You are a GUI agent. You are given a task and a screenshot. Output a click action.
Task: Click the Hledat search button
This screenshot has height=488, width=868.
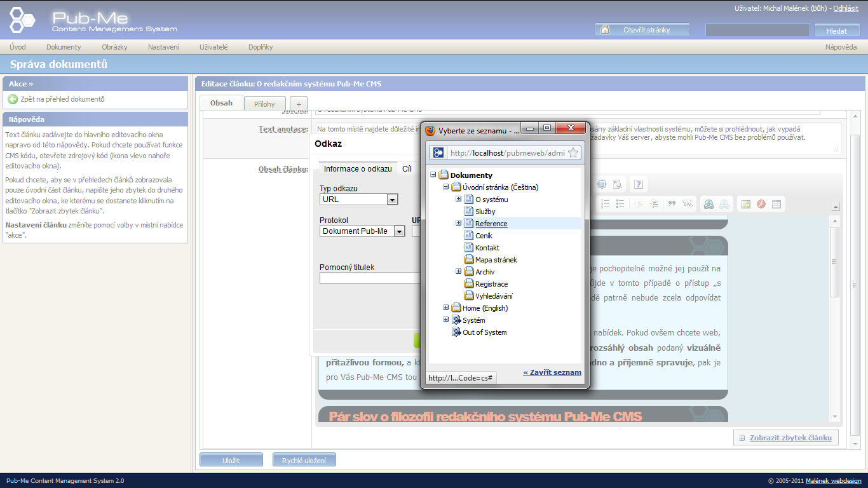(x=836, y=30)
